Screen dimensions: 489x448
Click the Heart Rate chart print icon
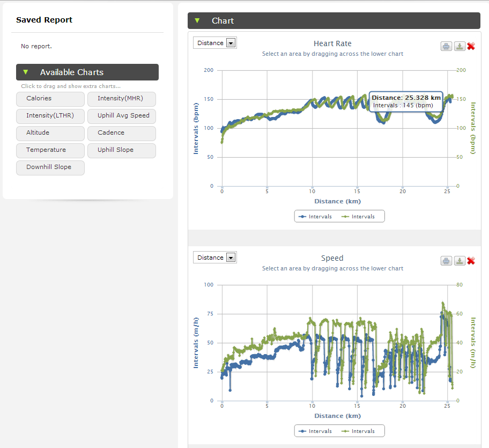click(446, 46)
